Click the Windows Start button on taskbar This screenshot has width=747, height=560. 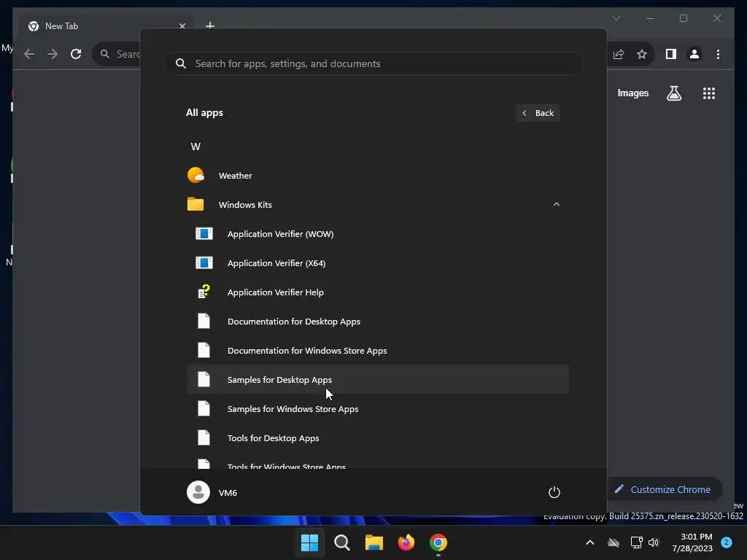pyautogui.click(x=309, y=542)
